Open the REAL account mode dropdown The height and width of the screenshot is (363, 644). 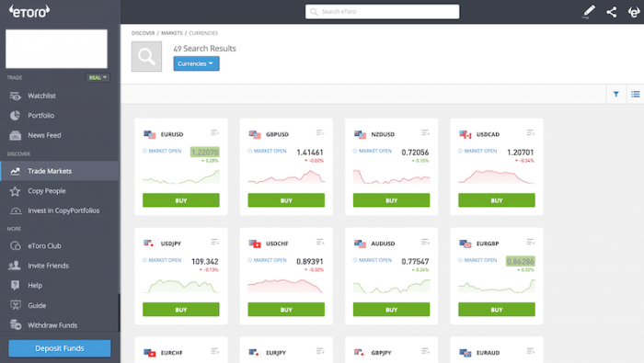pos(98,77)
